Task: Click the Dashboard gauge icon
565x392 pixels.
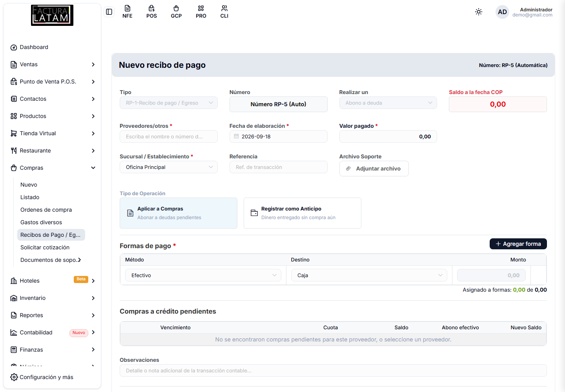Action: coord(14,47)
